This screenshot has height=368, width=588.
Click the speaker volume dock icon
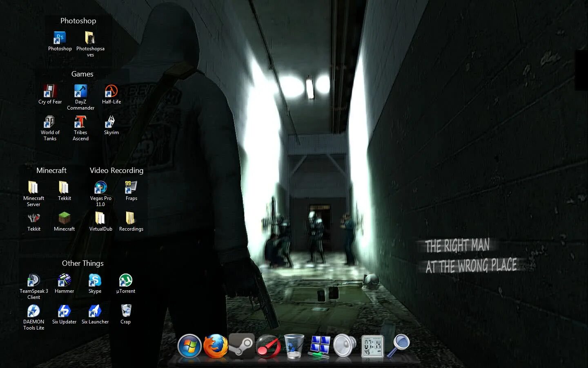point(345,346)
